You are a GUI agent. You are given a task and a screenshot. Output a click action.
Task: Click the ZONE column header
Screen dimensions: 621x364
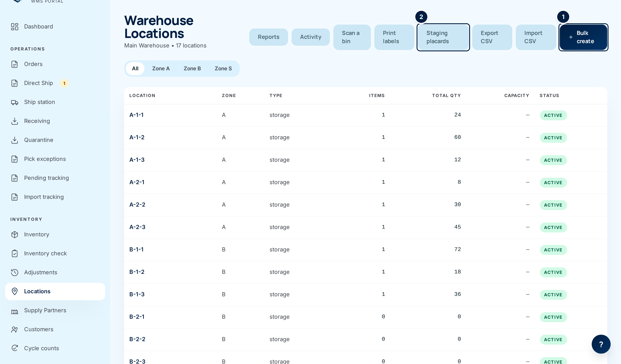click(229, 96)
